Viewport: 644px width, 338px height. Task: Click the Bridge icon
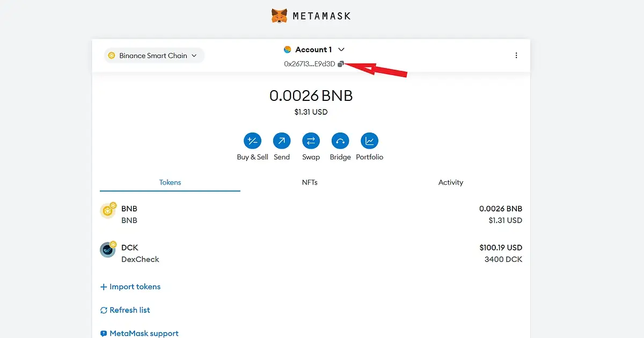(340, 142)
